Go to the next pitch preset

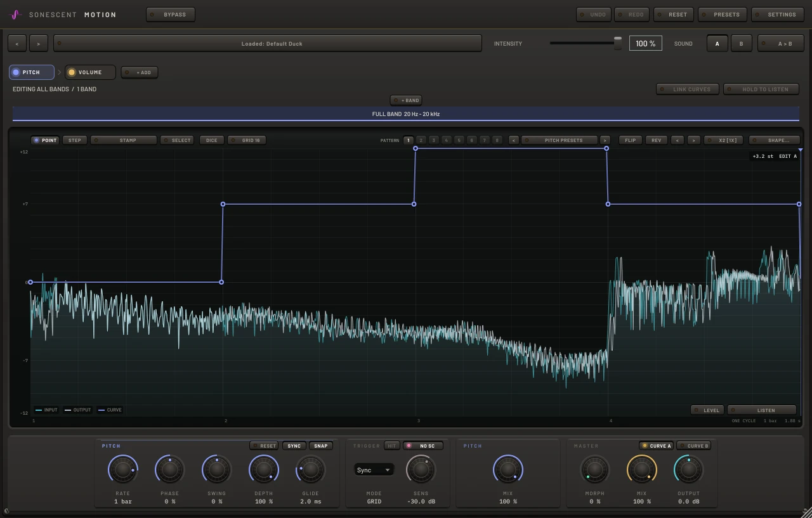(x=605, y=140)
